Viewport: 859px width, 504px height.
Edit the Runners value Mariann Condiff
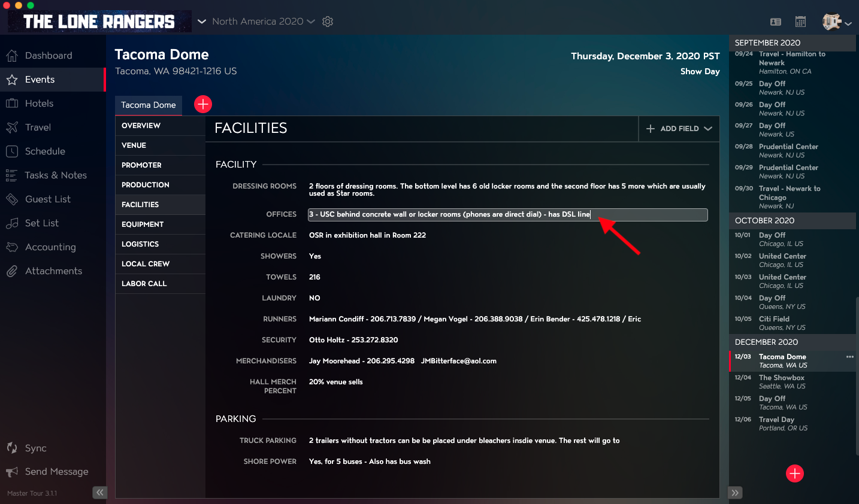(475, 319)
